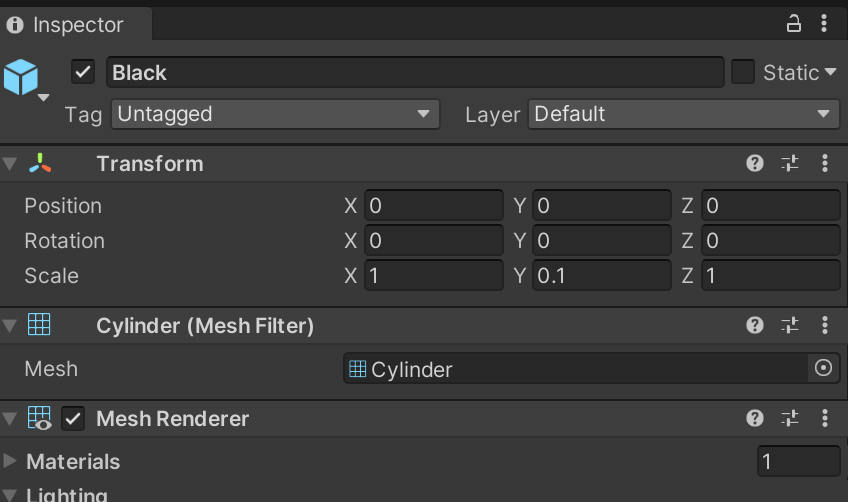The height and width of the screenshot is (502, 848).
Task: Toggle the Black GameObject active checkbox
Action: pos(83,72)
